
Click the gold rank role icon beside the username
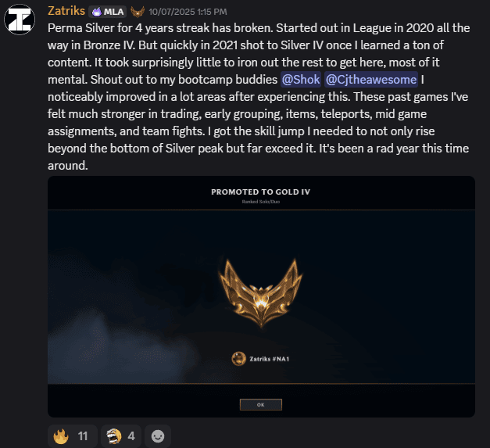138,12
